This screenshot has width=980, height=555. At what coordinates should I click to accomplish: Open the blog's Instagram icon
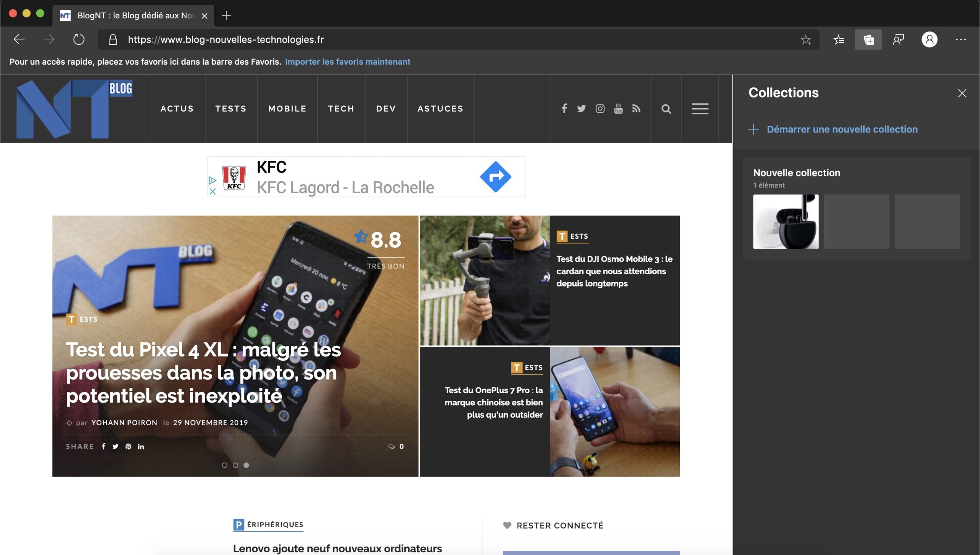click(x=600, y=109)
